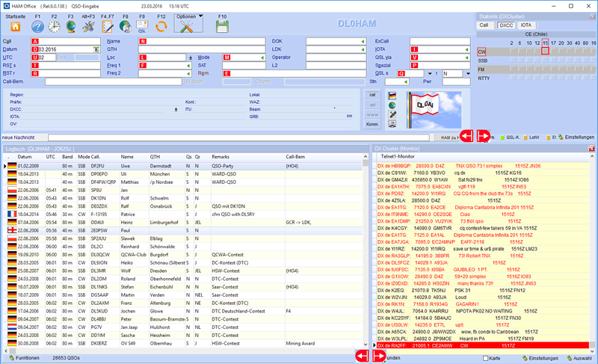Close the DX Cluster Monitor panel

pos(591,148)
